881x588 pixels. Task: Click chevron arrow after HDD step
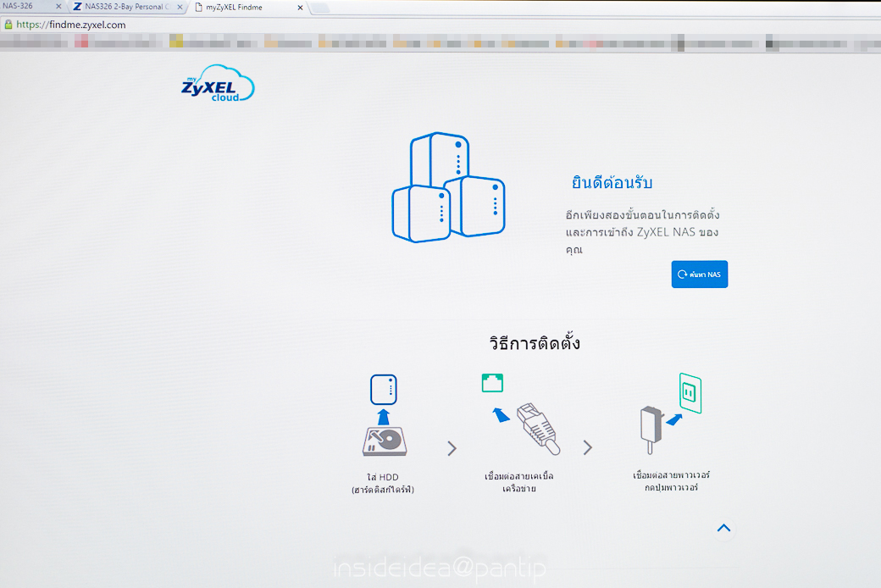pos(452,448)
